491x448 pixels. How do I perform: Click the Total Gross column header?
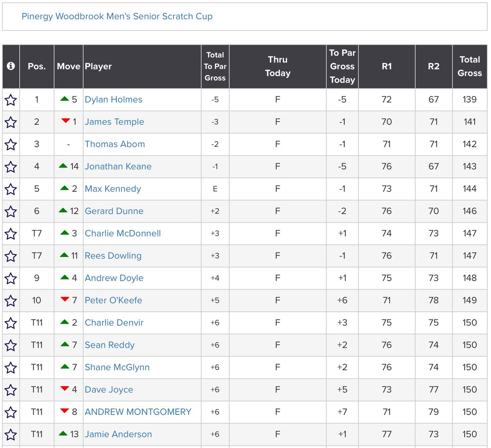[x=470, y=66]
